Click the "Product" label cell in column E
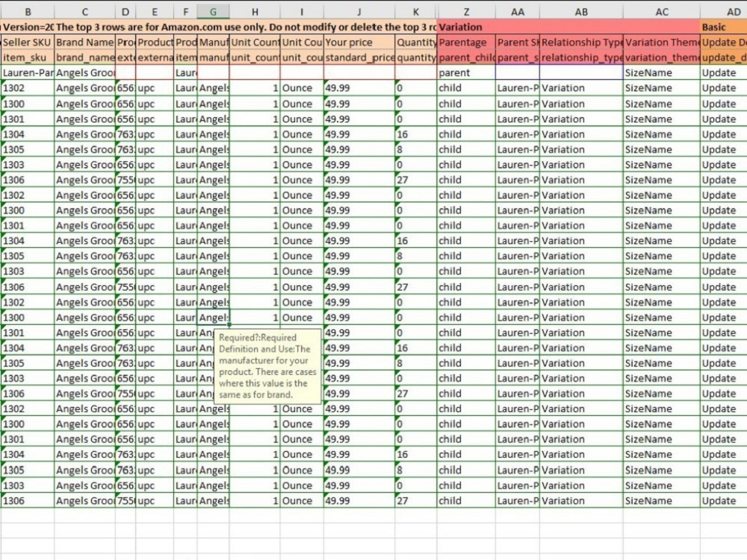Image resolution: width=747 pixels, height=560 pixels. click(x=155, y=43)
